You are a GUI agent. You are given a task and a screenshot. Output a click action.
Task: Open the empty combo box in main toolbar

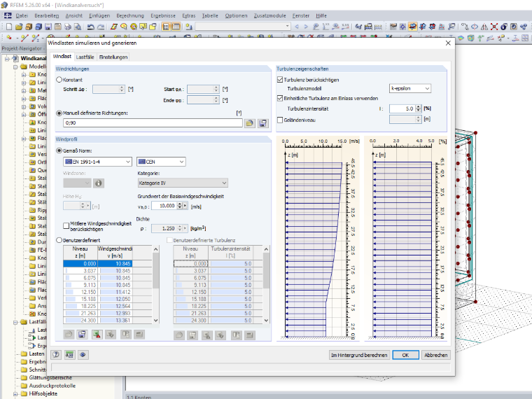(243, 27)
